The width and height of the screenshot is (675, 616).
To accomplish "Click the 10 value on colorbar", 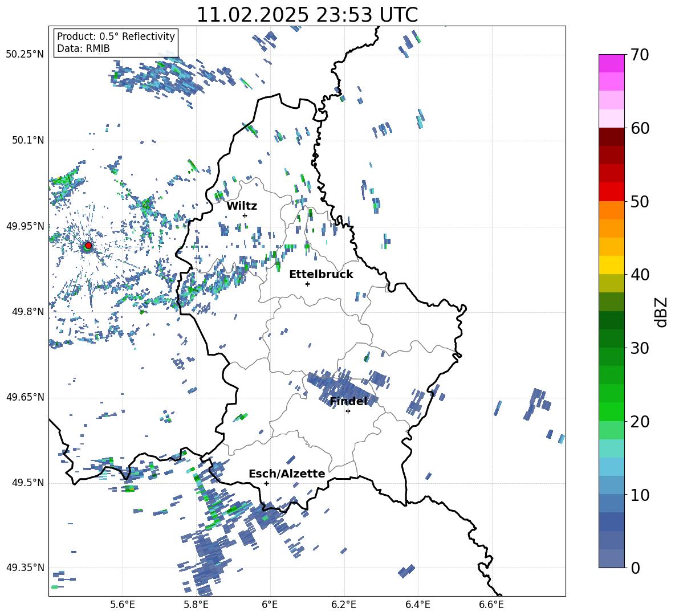I will (x=640, y=495).
